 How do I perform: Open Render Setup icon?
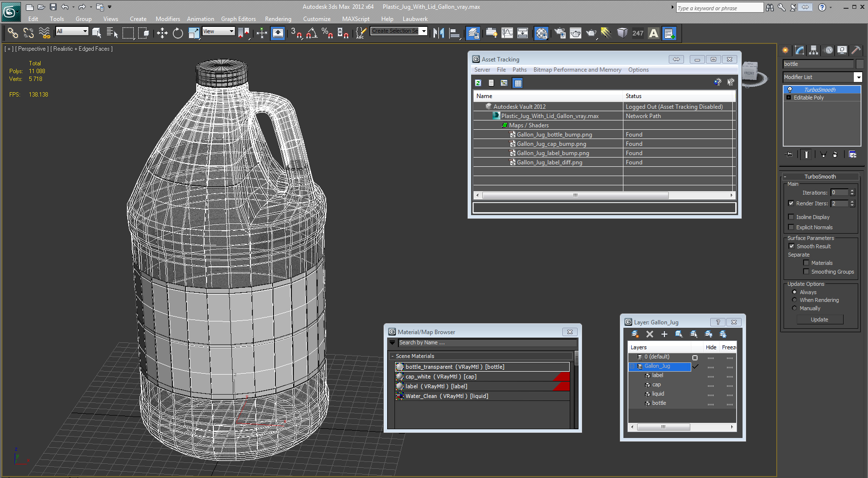(x=560, y=33)
